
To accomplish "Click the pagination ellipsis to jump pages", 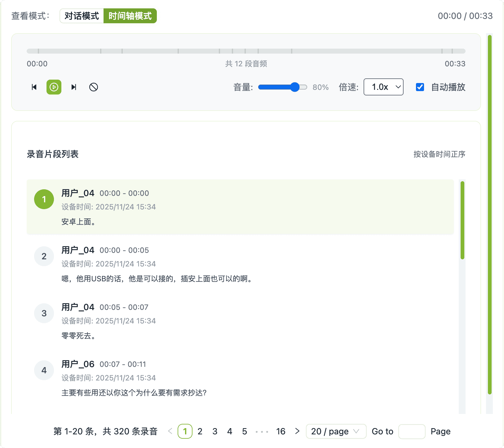I will 262,431.
